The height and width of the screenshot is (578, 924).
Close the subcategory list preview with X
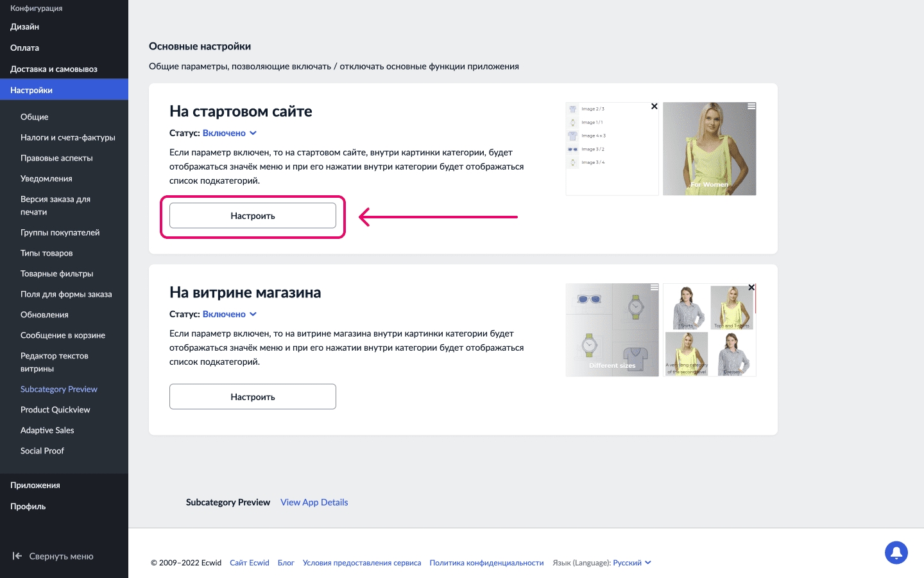point(654,107)
